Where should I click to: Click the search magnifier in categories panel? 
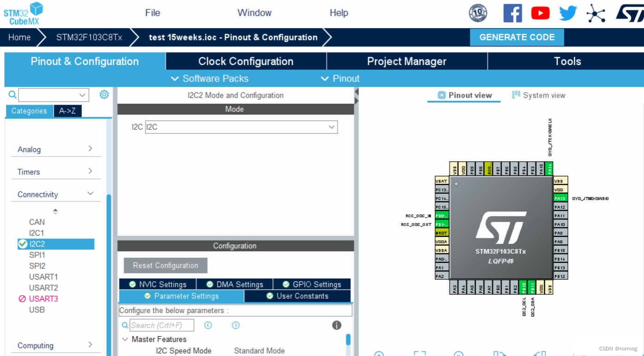[x=12, y=95]
